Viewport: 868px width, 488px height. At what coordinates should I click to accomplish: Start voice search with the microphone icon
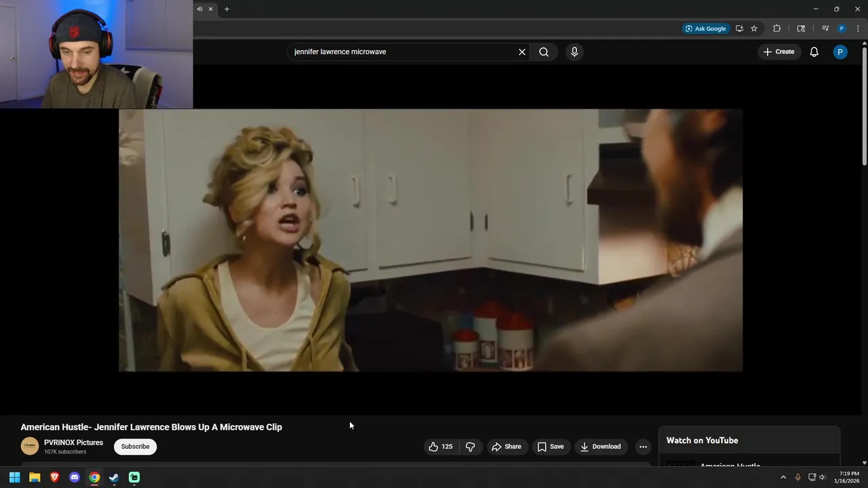click(x=574, y=52)
